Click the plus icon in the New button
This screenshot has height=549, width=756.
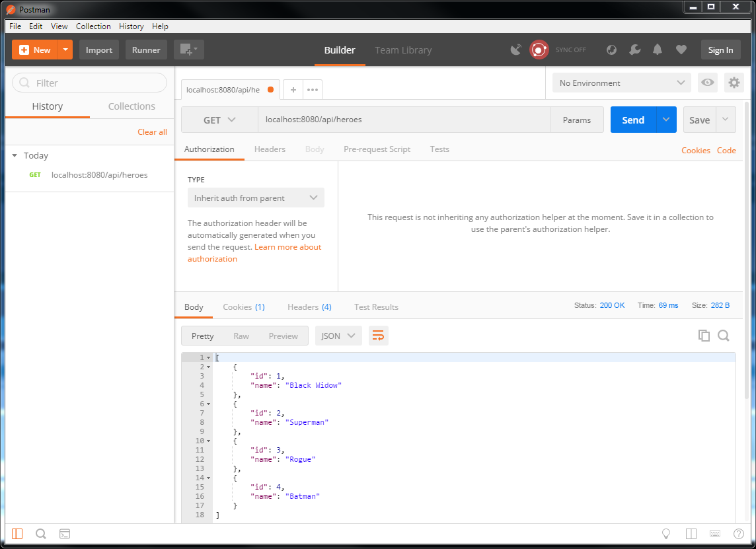click(x=24, y=50)
